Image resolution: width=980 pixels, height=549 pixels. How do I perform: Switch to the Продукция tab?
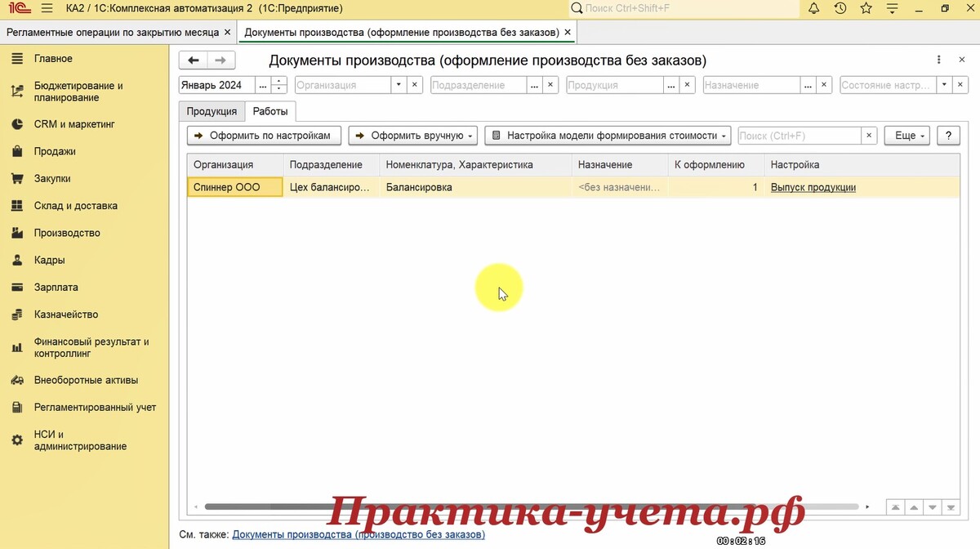tap(212, 111)
